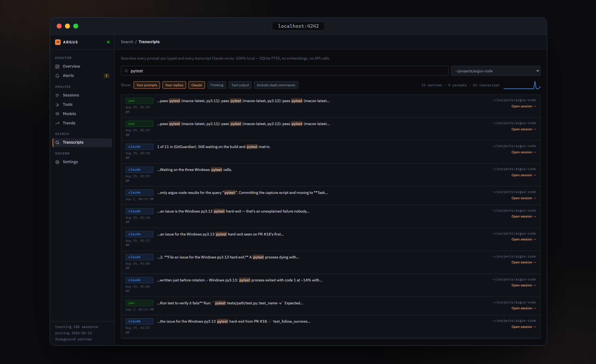
Task: Open the Alerts page
Action: click(82, 76)
